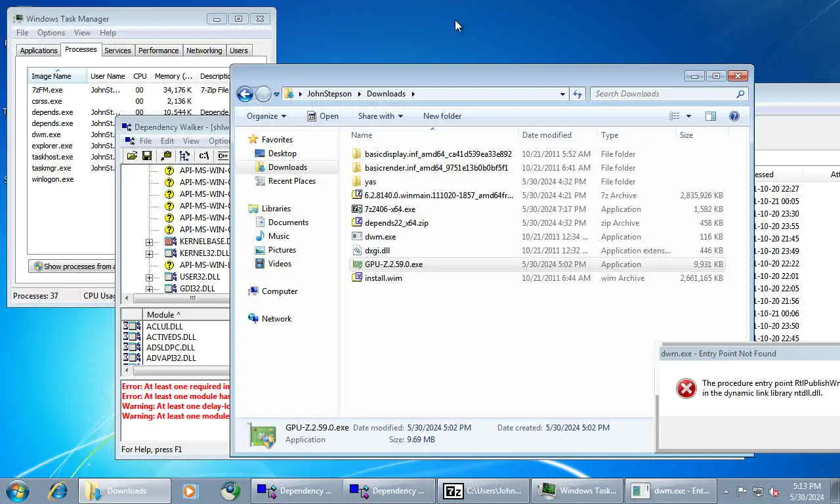The height and width of the screenshot is (504, 840).
Task: Click Explorer's Forward arrow button
Action: (x=263, y=94)
